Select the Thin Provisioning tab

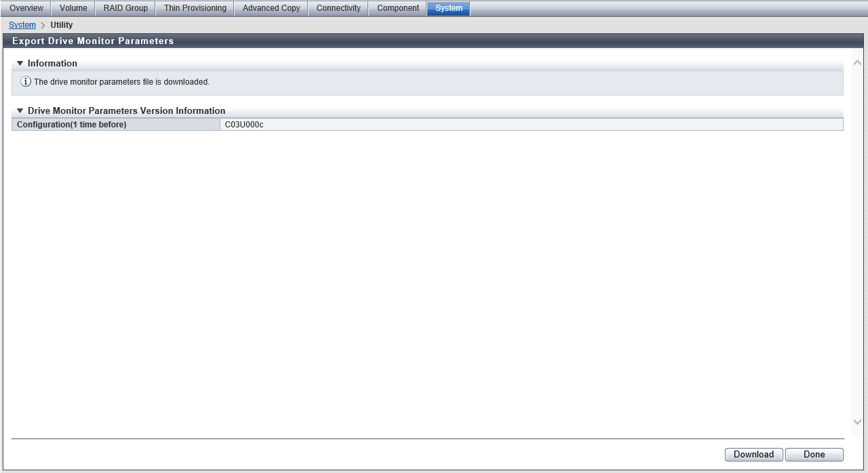click(195, 8)
